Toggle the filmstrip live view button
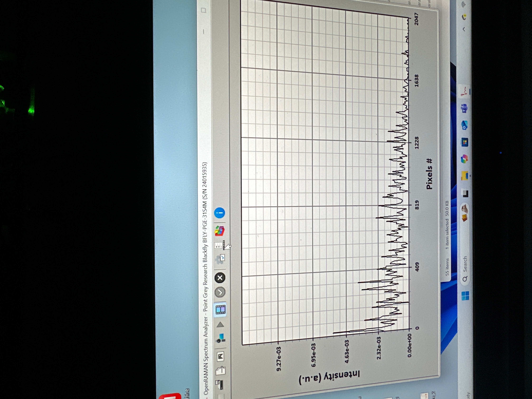This screenshot has width=532, height=399. click(220, 310)
